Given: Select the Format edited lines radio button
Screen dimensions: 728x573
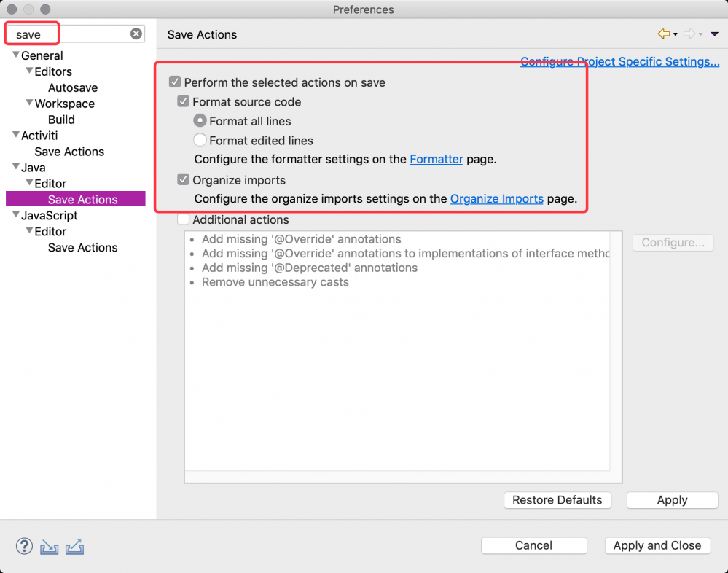Looking at the screenshot, I should click(x=200, y=140).
